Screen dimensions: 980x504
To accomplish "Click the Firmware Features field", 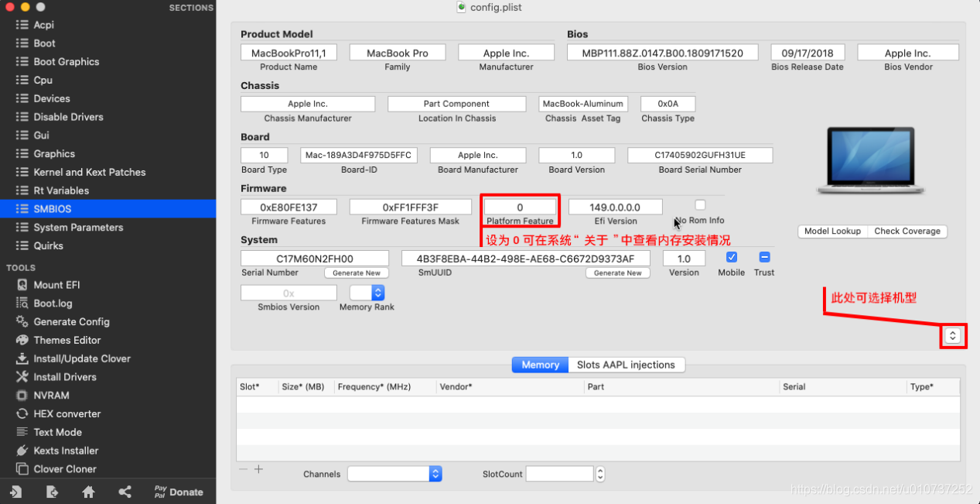I will tap(289, 207).
